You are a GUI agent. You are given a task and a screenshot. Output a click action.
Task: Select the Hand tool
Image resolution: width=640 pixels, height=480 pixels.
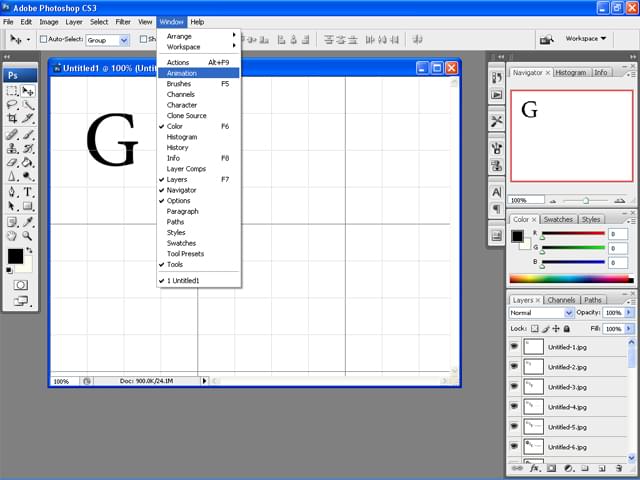pos(12,236)
